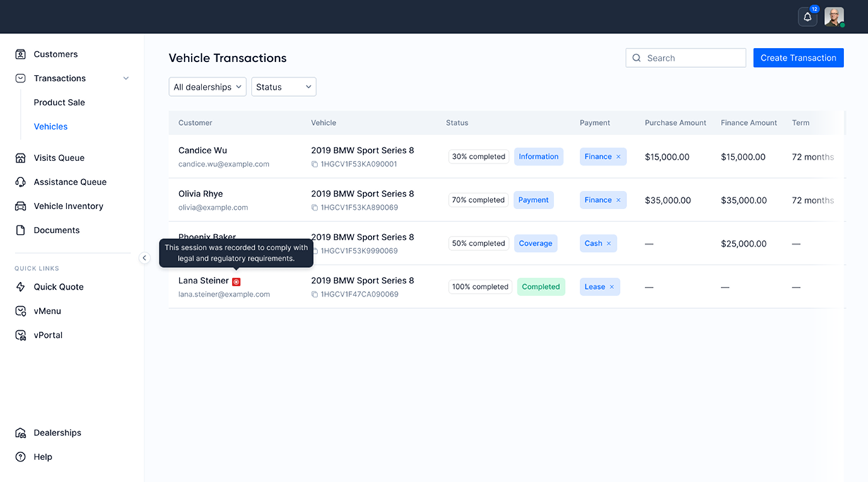The width and height of the screenshot is (868, 482).
Task: Remove Finance payment tag for Candice Wu
Action: 618,157
